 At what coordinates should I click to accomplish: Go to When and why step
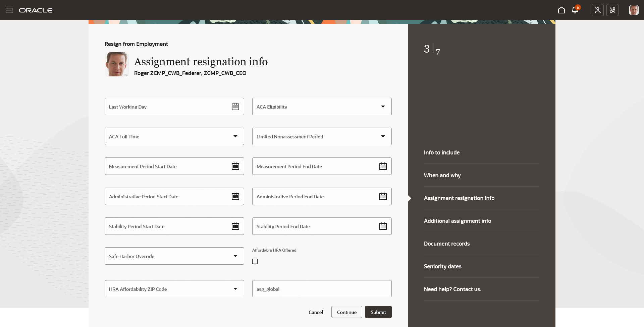pos(442,175)
